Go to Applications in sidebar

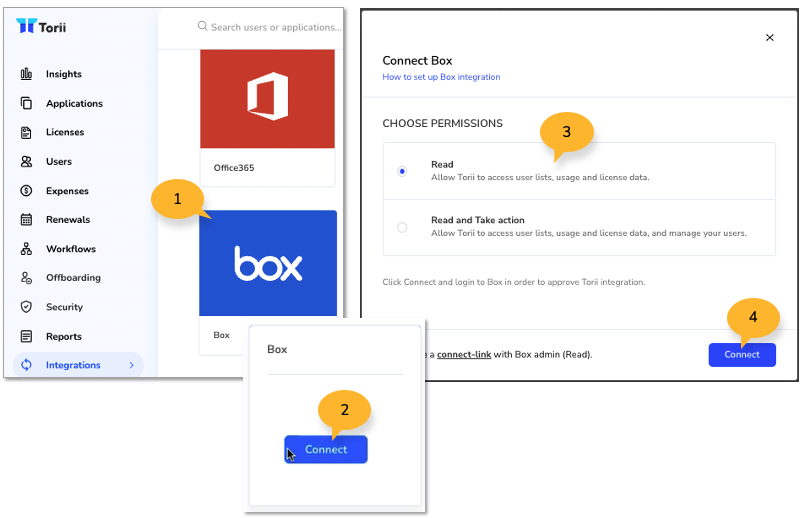pyautogui.click(x=74, y=103)
